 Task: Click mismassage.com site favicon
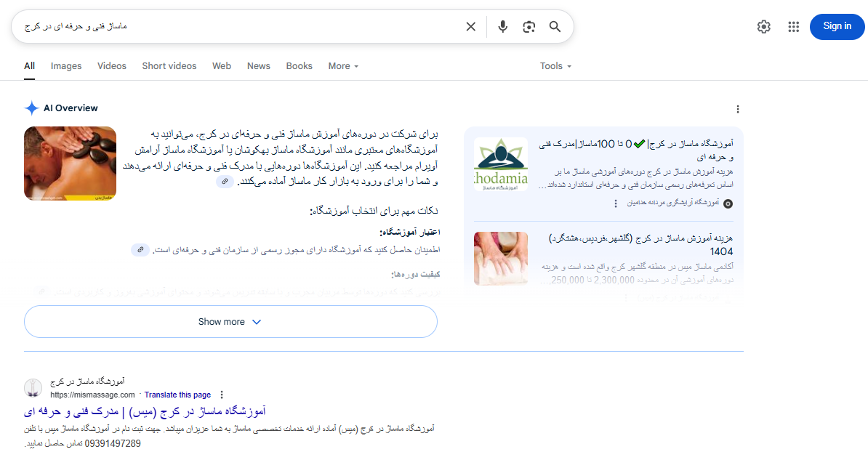click(x=33, y=388)
